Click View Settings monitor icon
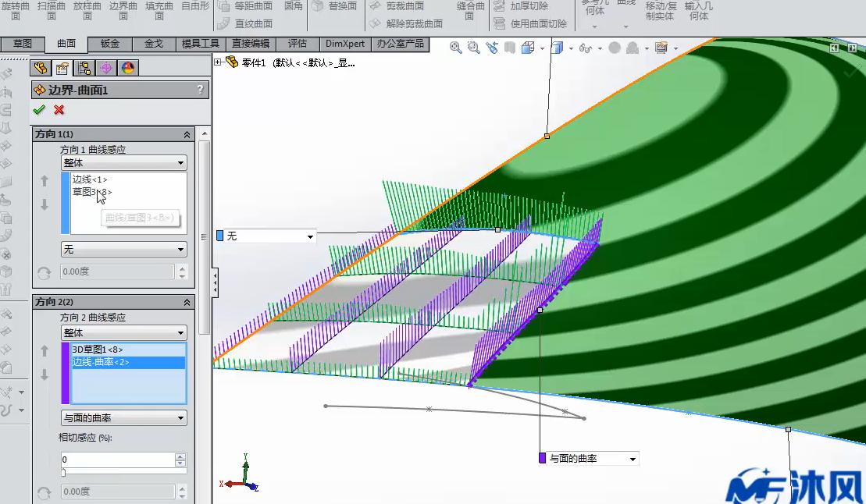Screen dimensions: 866x504 (661, 48)
